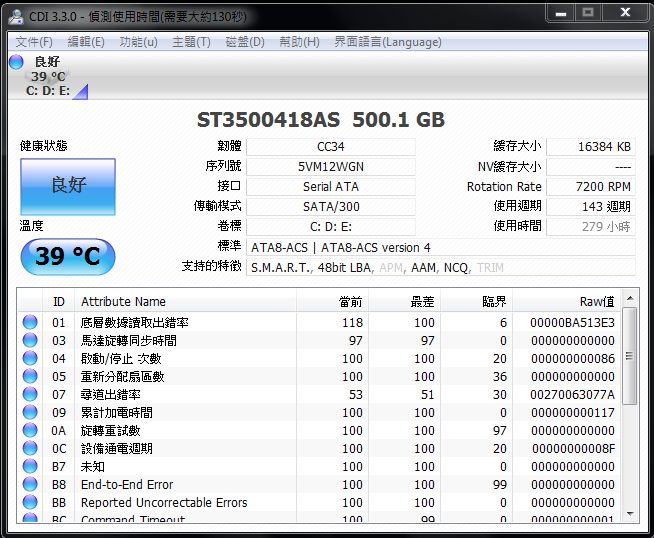
Task: Open the 幫助(H) menu
Action: point(299,42)
